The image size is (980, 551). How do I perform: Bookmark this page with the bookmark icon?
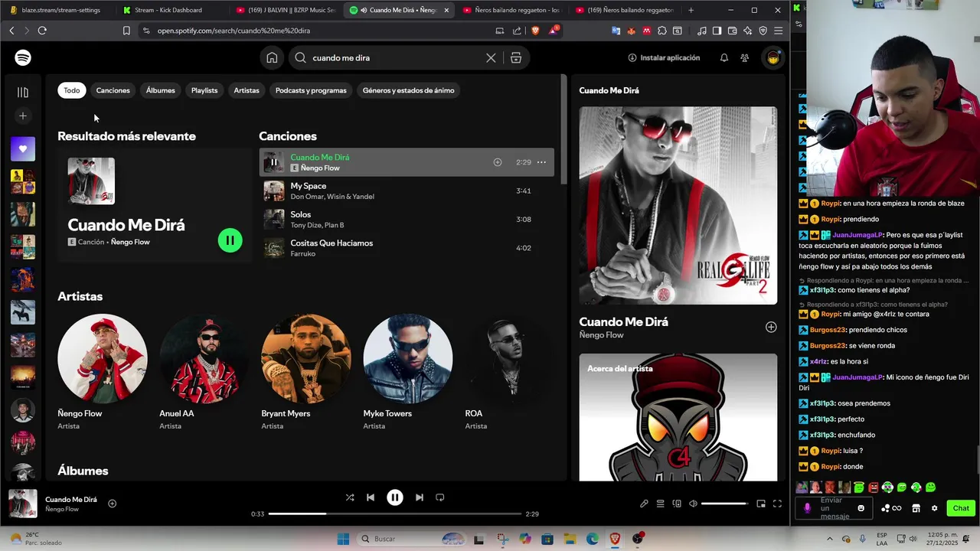click(x=126, y=31)
